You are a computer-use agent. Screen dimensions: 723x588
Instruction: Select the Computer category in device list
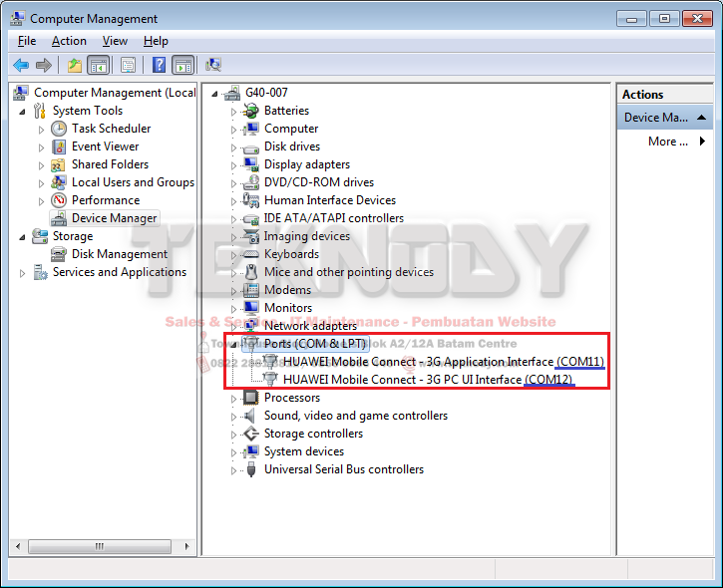(291, 129)
